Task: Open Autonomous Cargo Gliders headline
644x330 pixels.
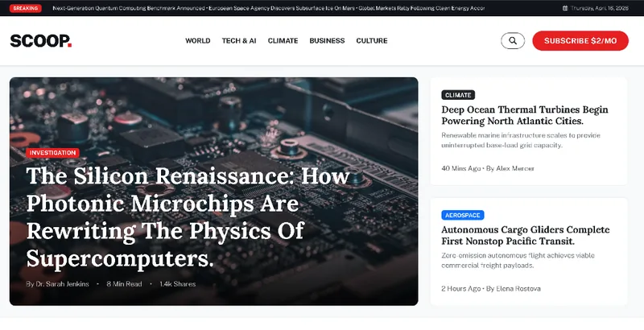Action: click(x=526, y=235)
